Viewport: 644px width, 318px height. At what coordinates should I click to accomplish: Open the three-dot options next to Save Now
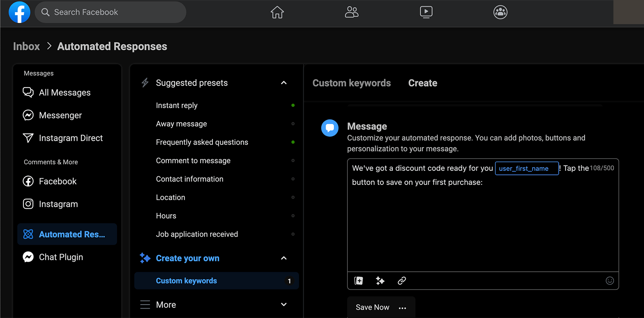click(402, 308)
